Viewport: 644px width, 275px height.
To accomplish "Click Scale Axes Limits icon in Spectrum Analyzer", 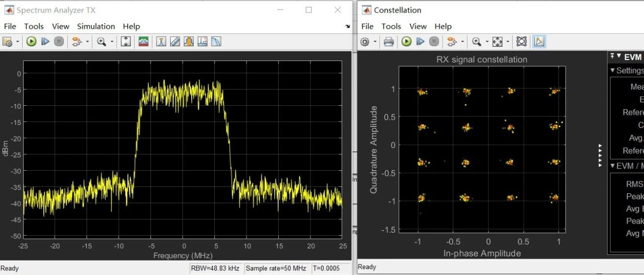I will [126, 42].
